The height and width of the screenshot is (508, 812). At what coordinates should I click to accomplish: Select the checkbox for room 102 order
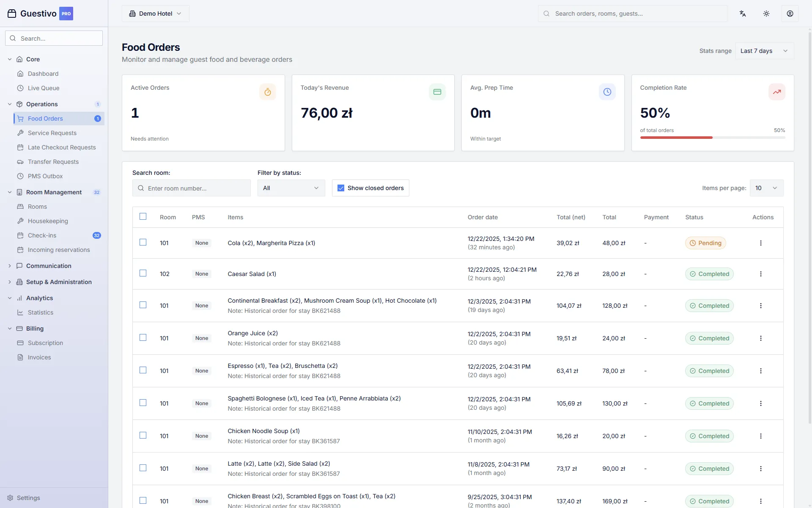pyautogui.click(x=143, y=273)
